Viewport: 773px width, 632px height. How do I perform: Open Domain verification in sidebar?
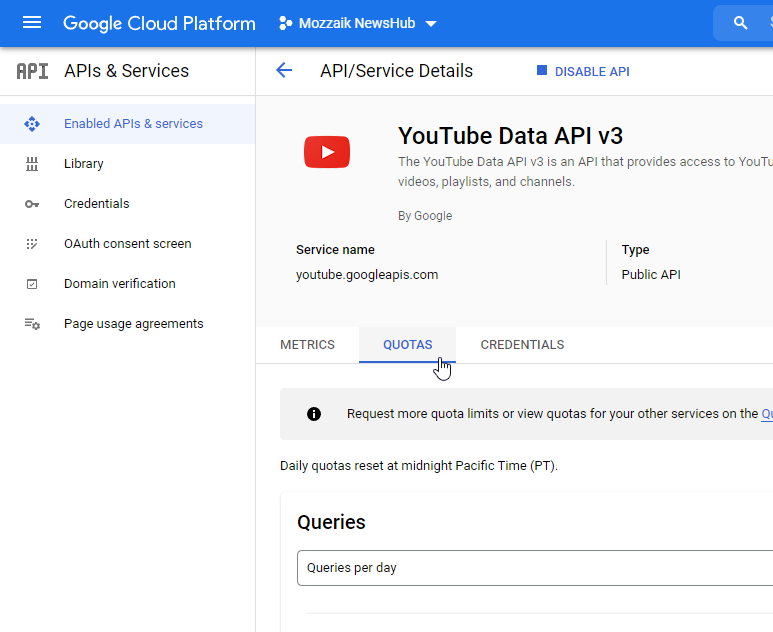pyautogui.click(x=128, y=283)
